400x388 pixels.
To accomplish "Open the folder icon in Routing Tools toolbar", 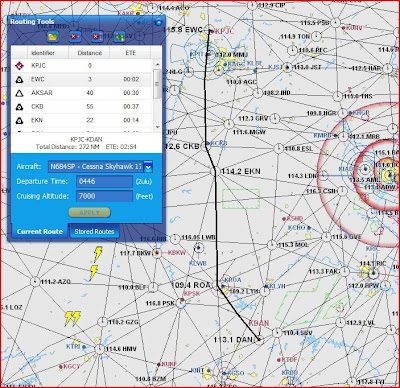I will (53, 36).
